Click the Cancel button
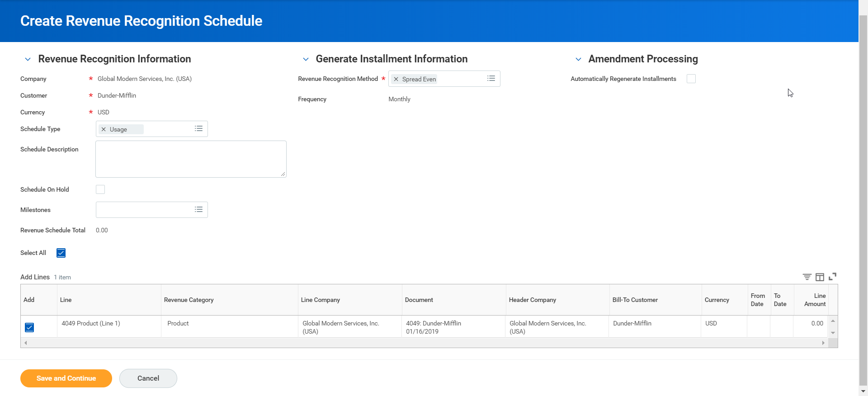The height and width of the screenshot is (396, 868). [x=148, y=378]
